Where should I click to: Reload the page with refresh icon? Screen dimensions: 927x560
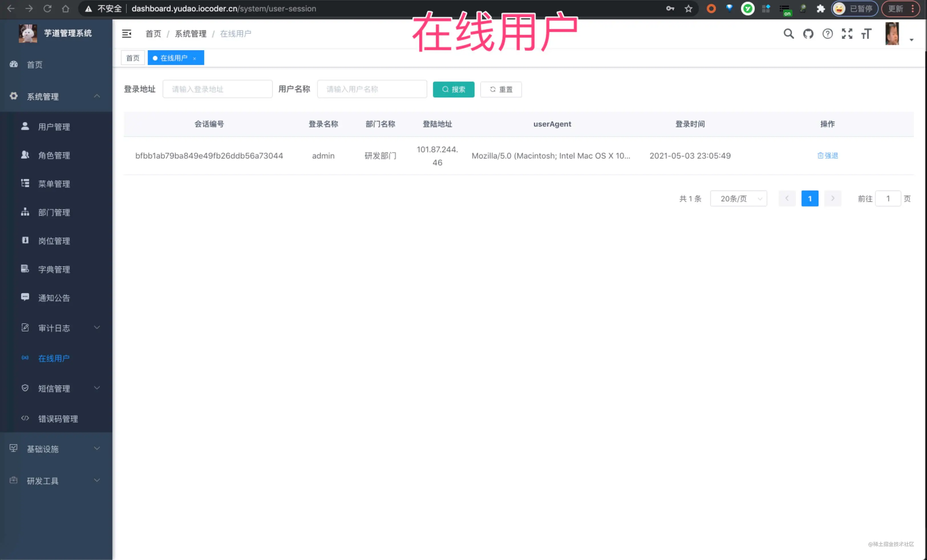[x=47, y=9]
